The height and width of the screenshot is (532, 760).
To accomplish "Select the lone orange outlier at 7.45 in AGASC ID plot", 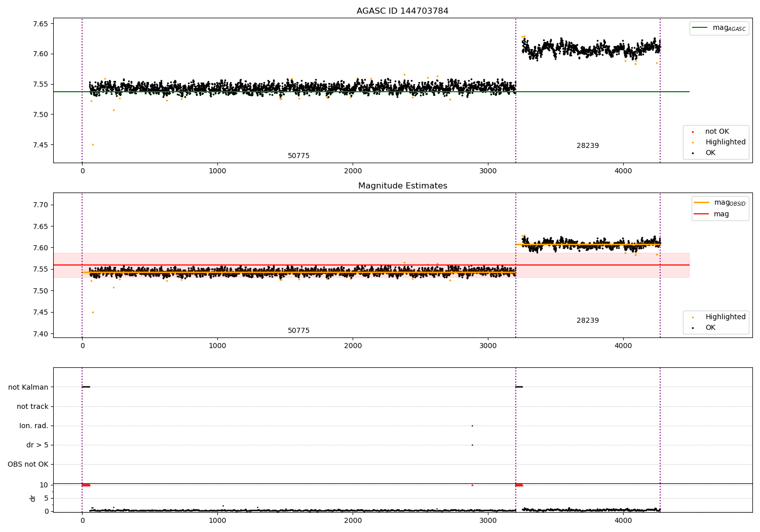I will tap(93, 144).
